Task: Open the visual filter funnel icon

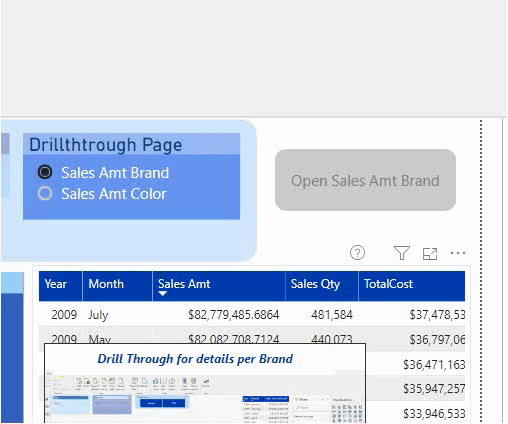Action: [402, 253]
